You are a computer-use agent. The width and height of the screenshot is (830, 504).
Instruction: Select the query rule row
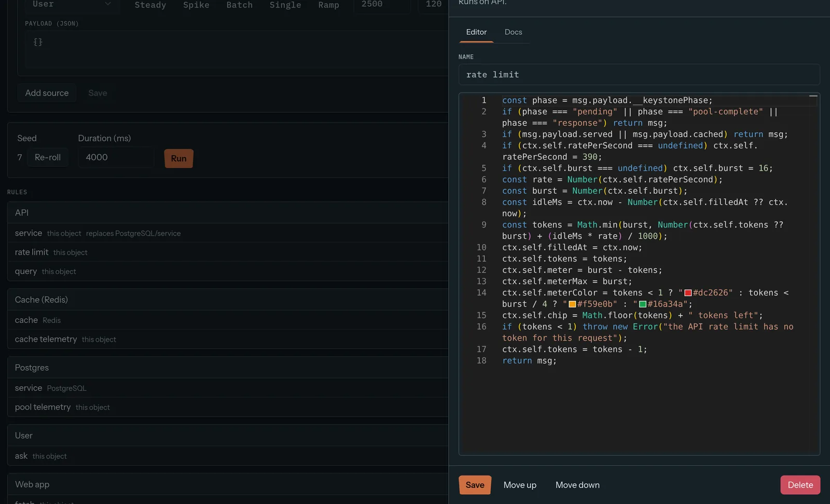pyautogui.click(x=228, y=271)
